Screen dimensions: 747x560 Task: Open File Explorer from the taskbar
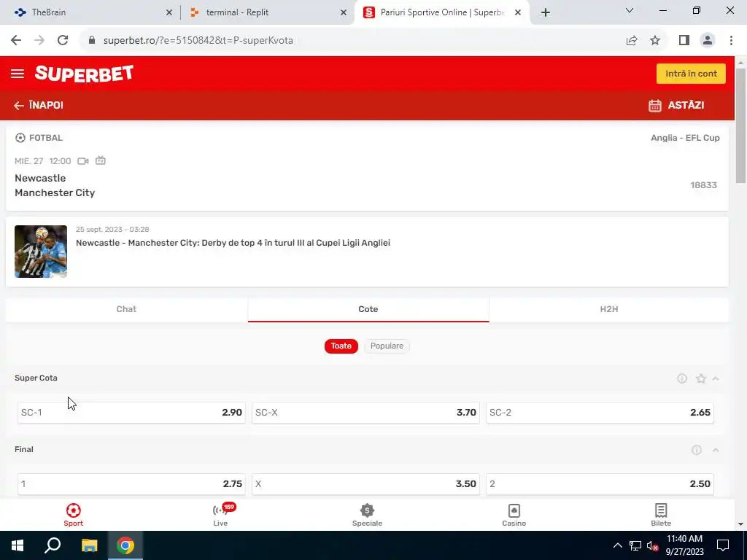pos(89,545)
